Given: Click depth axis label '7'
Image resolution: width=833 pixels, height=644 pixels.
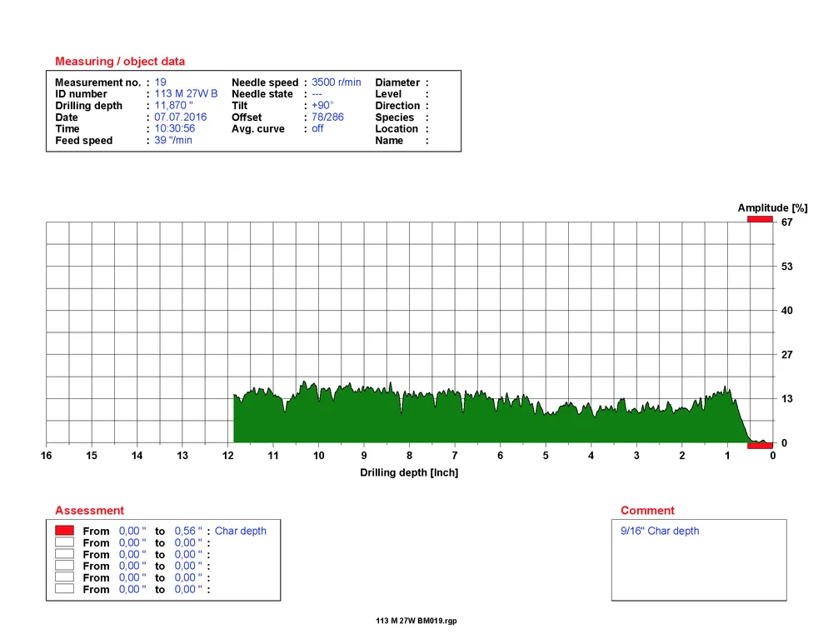Looking at the screenshot, I should click(455, 456).
